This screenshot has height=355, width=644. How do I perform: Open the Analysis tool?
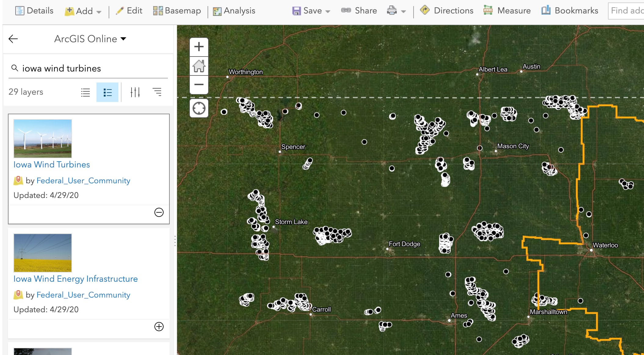tap(234, 11)
